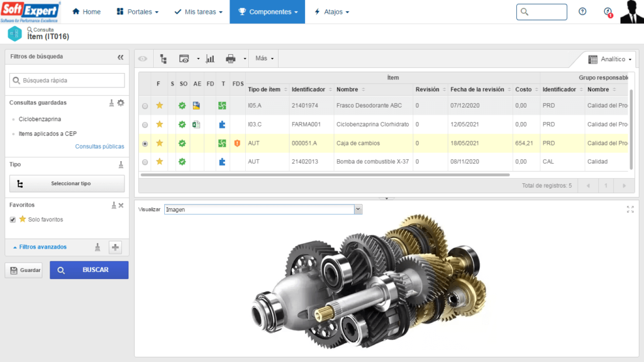The image size is (644, 362).
Task: Click the printer icon in toolbar
Action: 230,59
